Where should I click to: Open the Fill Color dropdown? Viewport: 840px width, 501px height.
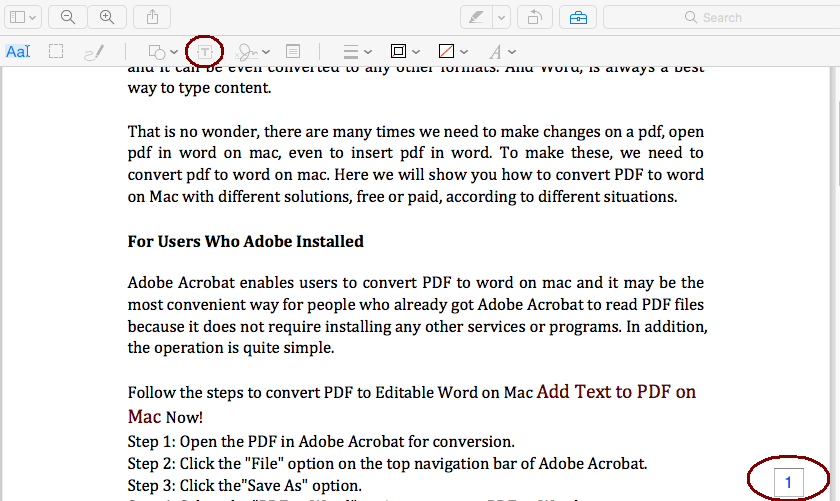coord(453,51)
